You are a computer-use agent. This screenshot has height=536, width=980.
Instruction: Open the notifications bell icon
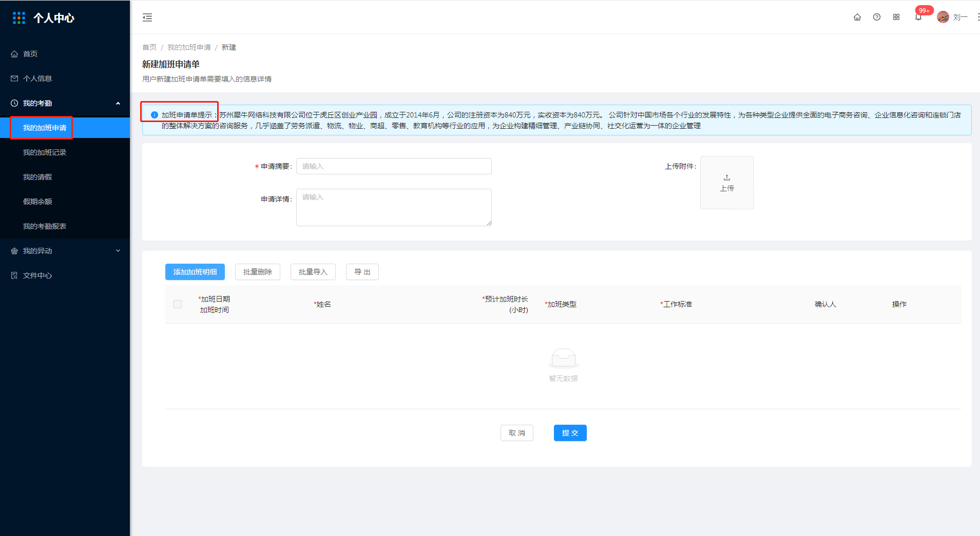coord(918,17)
